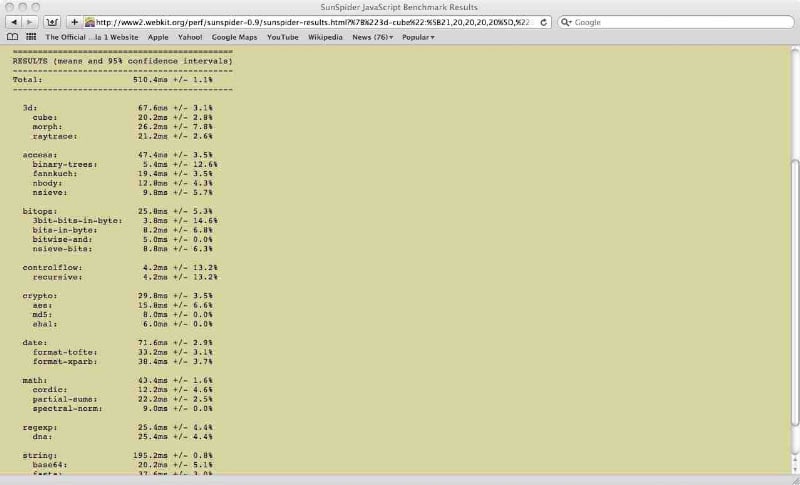Screen dimensions: 800x485
Task: Click the 'binary-trees:' result row
Action: [125, 165]
